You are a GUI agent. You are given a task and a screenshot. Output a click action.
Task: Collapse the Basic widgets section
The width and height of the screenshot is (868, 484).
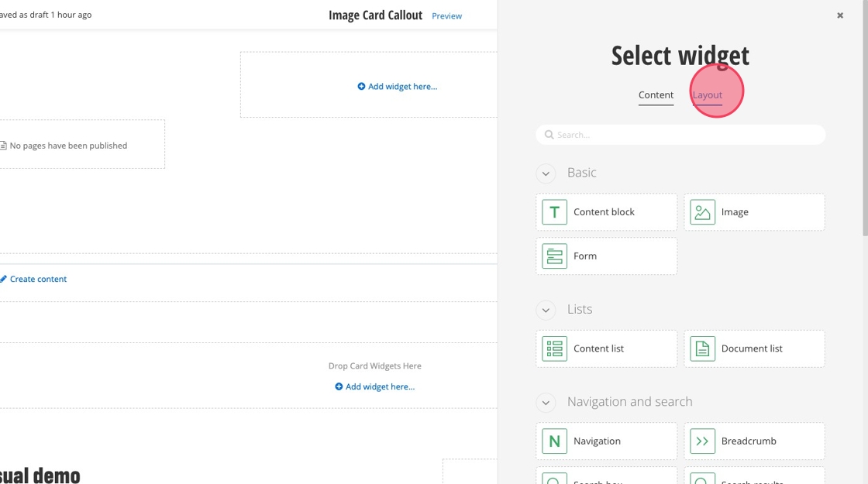tap(546, 173)
